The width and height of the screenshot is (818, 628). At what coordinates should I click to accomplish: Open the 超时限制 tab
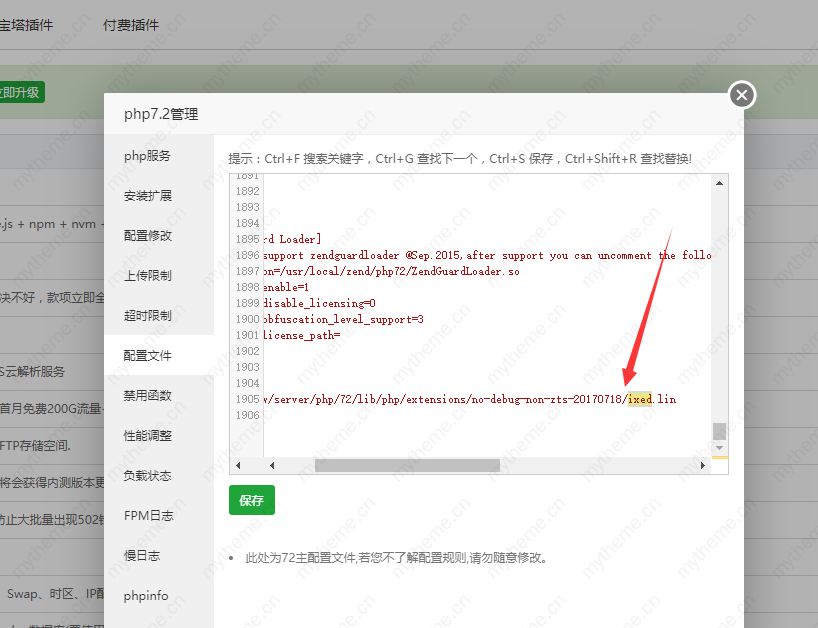pos(147,316)
